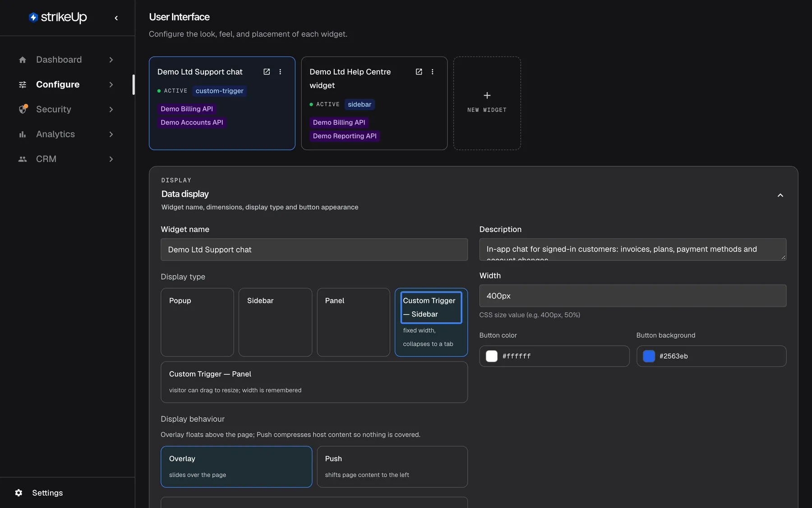Open Demo Ltd Support chat in new window
812x508 pixels.
pyautogui.click(x=267, y=72)
